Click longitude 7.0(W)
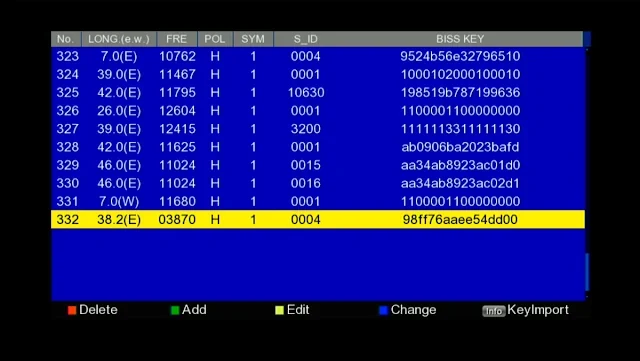 (119, 201)
